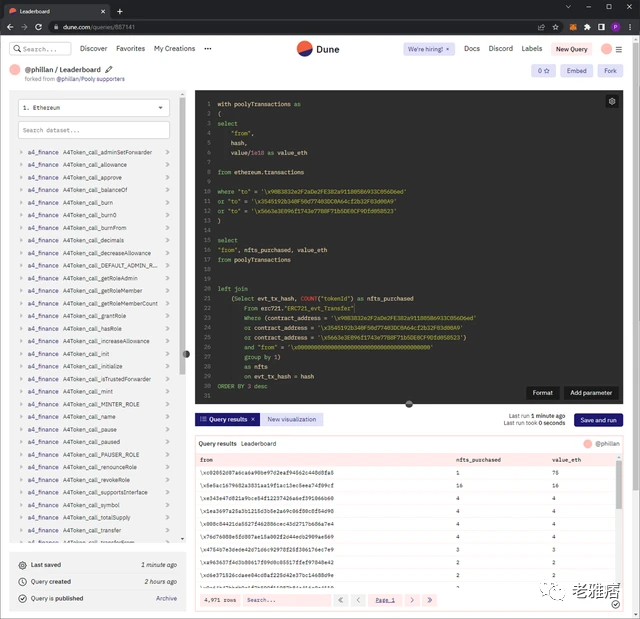Open the forked-from Pooly supporters link

[x=91, y=79]
